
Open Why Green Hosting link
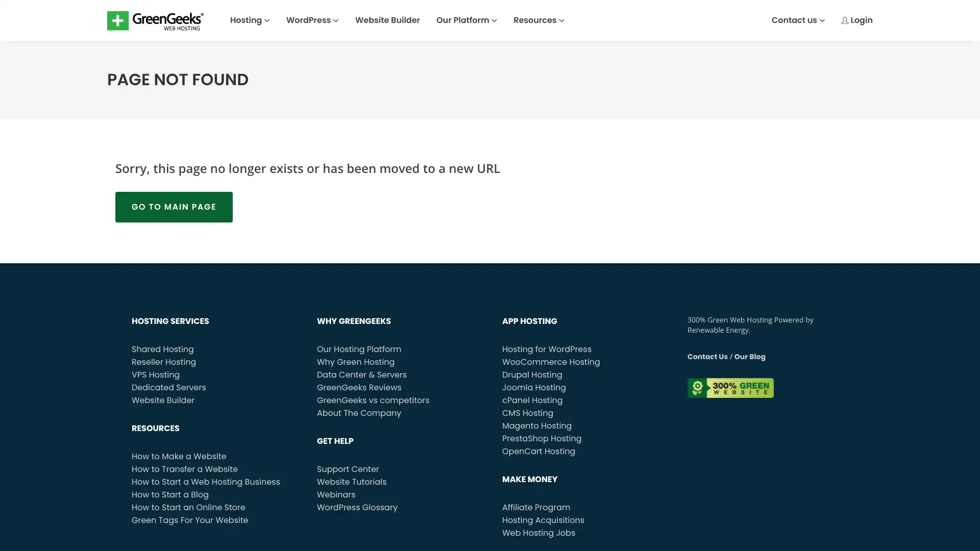click(x=356, y=362)
